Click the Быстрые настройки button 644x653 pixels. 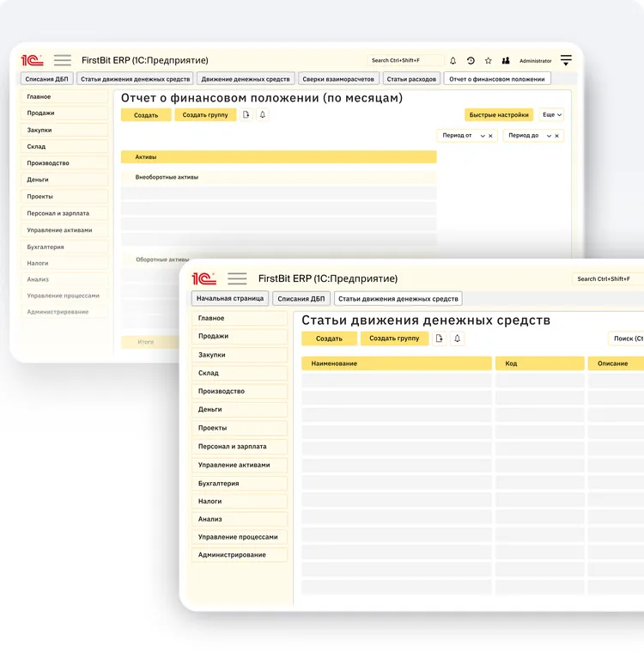tap(499, 114)
